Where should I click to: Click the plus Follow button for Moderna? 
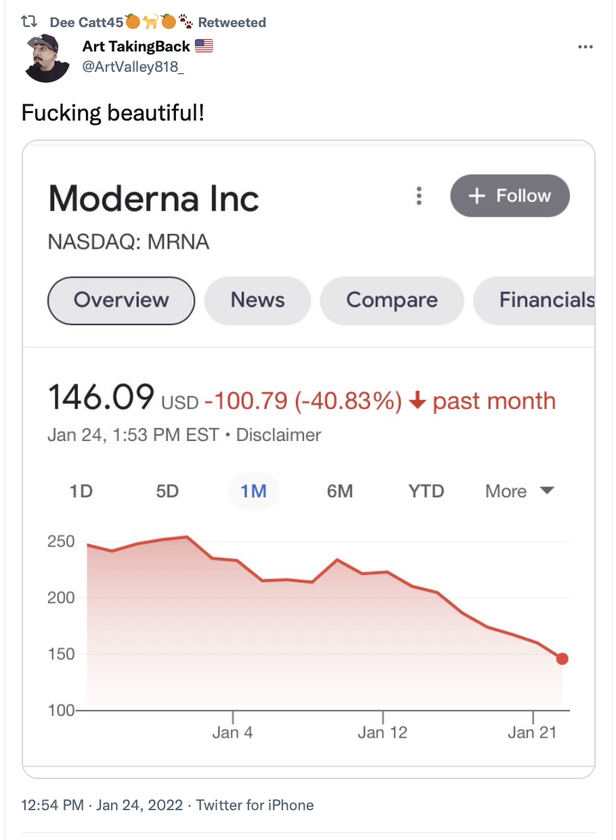point(510,196)
